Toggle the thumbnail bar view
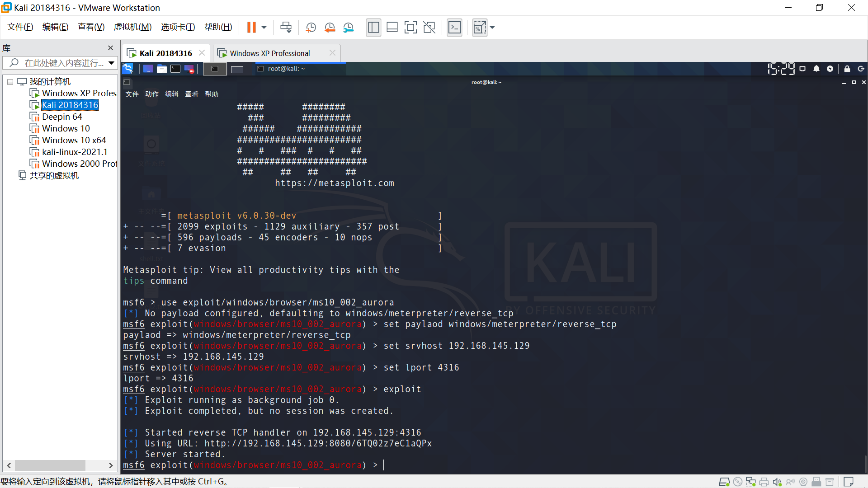The height and width of the screenshot is (488, 868). 392,28
